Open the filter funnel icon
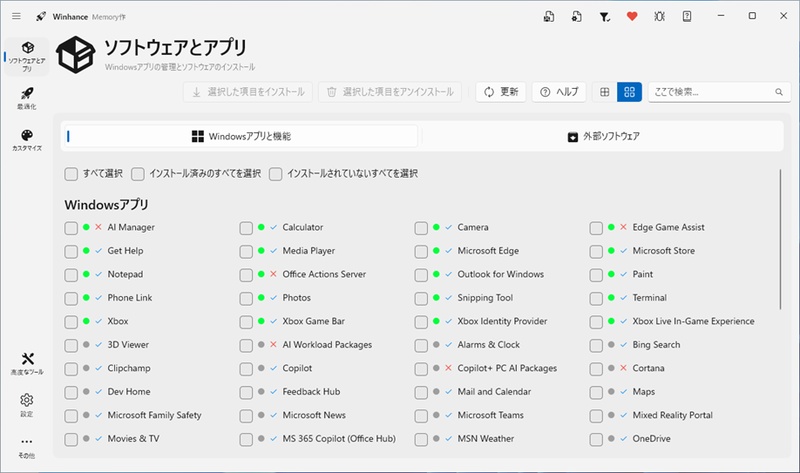Image resolution: width=800 pixels, height=473 pixels. point(605,17)
